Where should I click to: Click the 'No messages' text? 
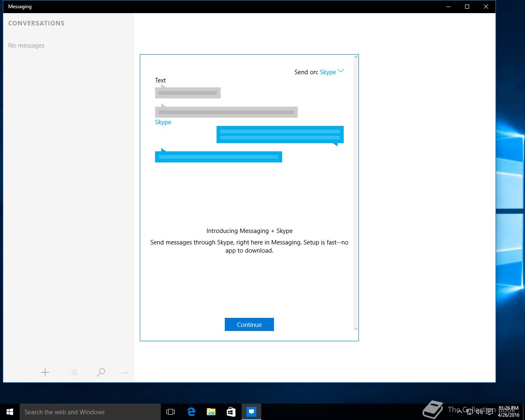[x=26, y=46]
